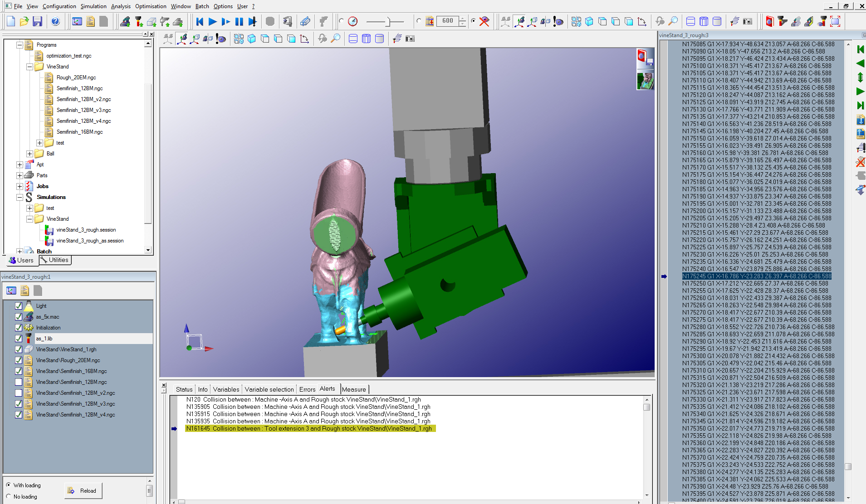The width and height of the screenshot is (866, 504).
Task: Click the red X eye icon in toolbar
Action: click(484, 21)
